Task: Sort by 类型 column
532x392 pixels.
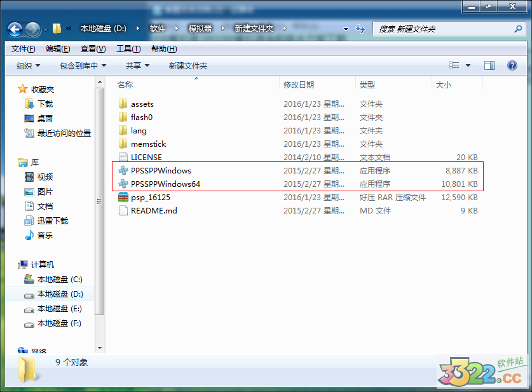Action: tap(367, 84)
